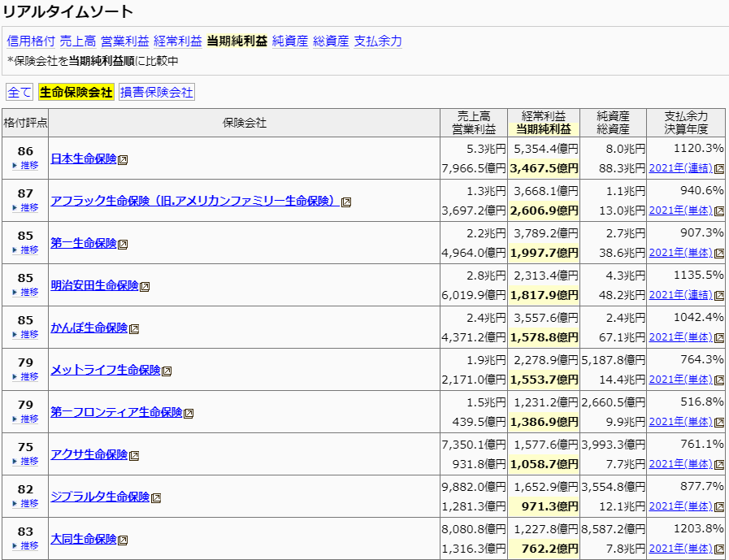Viewport: 729px width, 560px height.
Task: Expand 推移 under score 87 for アフラック
Action: 25,208
